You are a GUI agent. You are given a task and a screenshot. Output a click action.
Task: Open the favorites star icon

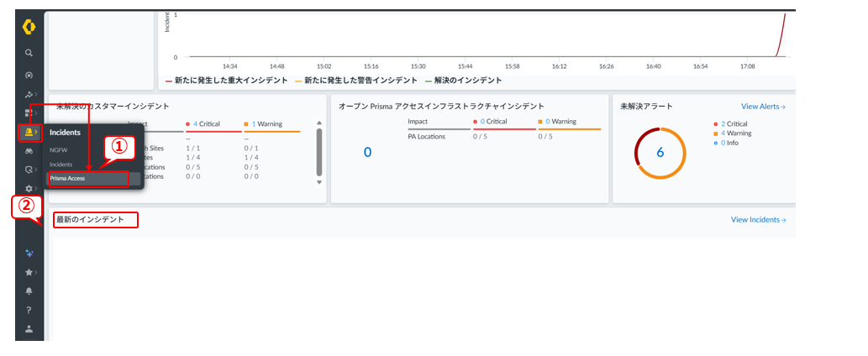coord(29,272)
